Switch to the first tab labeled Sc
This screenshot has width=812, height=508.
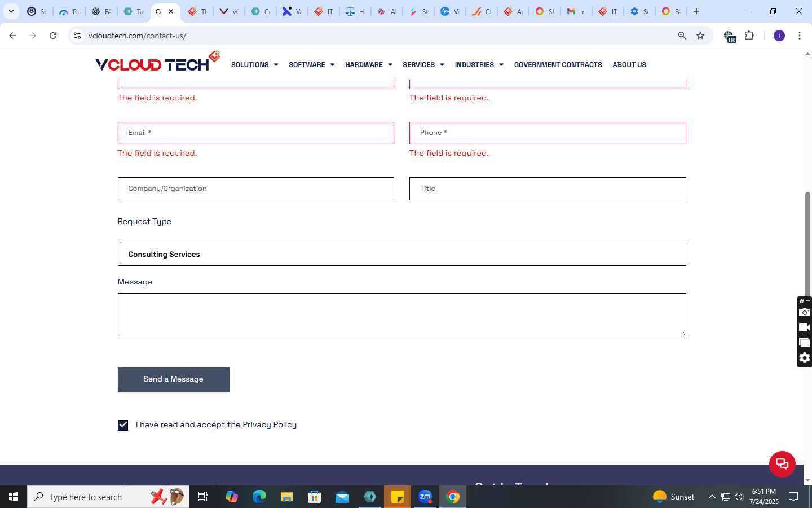(37, 11)
